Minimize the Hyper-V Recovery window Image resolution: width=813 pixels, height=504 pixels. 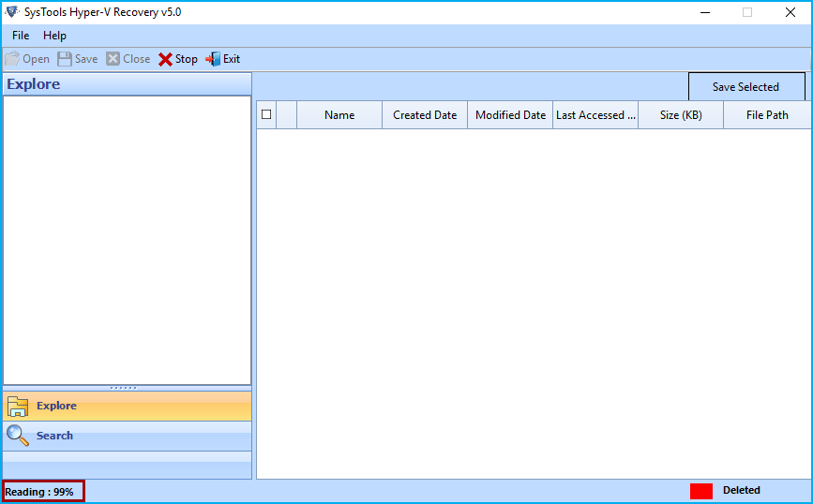[704, 12]
